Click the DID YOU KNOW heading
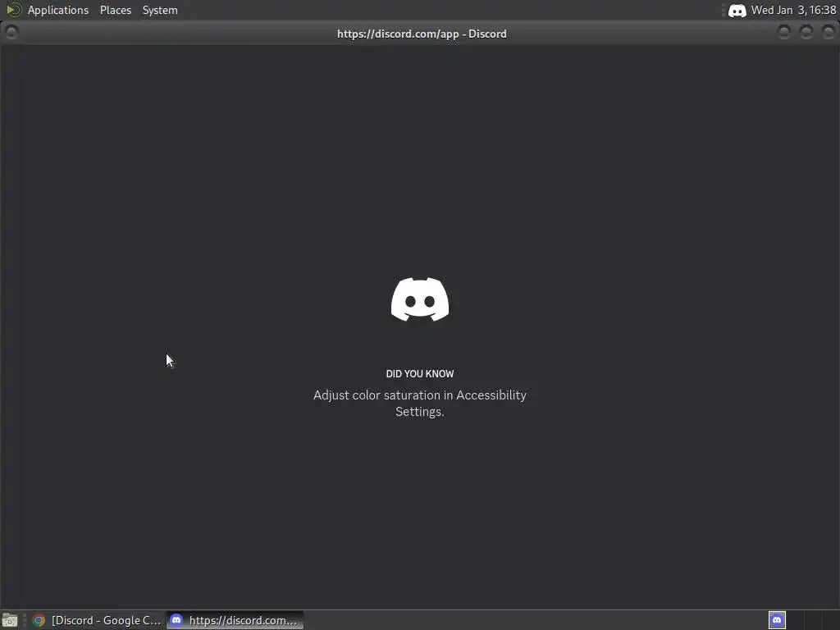 click(420, 374)
